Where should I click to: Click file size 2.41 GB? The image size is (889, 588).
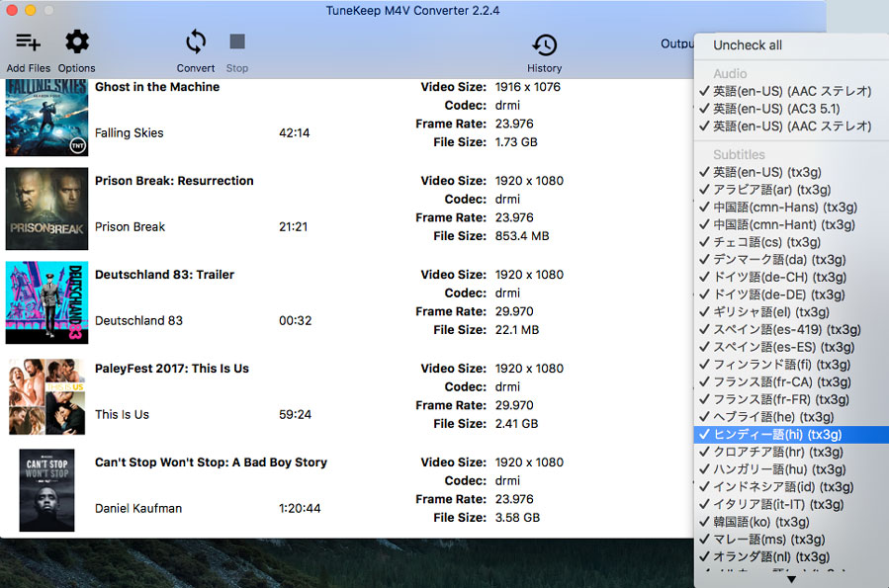(x=516, y=424)
